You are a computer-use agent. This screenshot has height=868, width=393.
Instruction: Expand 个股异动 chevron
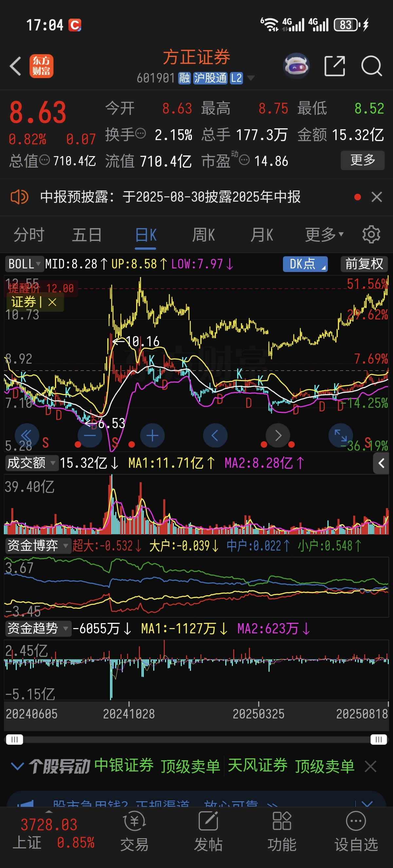[17, 766]
